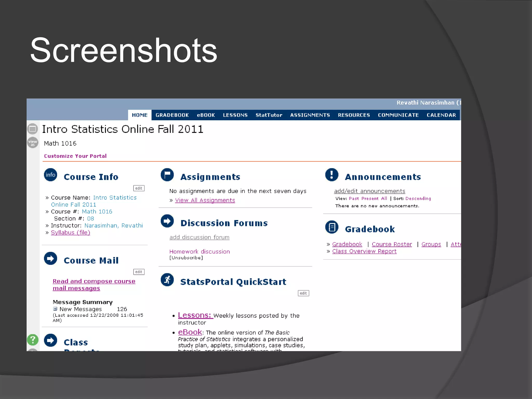
Task: Click the Announcements exclamation icon
Action: click(332, 175)
